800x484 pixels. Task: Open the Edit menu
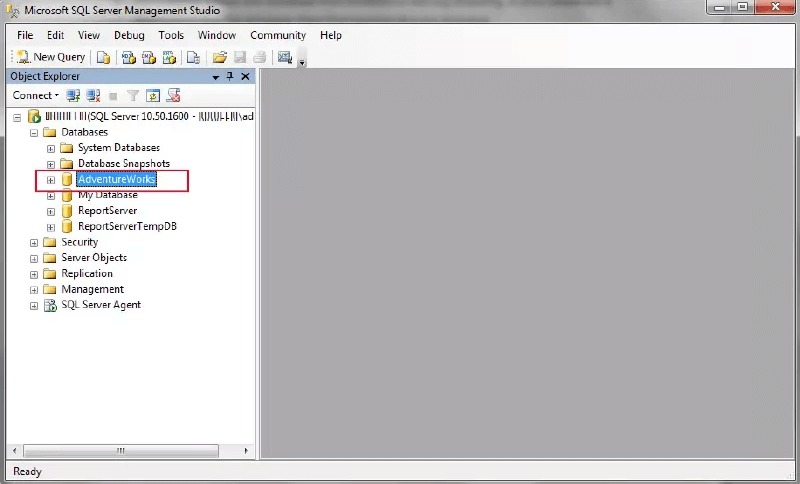[56, 35]
